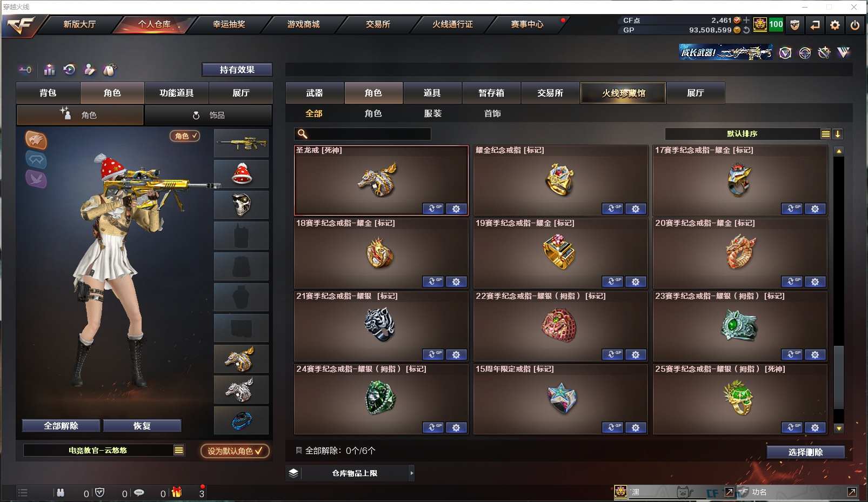Click the power icon in top bar
Image resolution: width=868 pixels, height=502 pixels.
pos(854,25)
